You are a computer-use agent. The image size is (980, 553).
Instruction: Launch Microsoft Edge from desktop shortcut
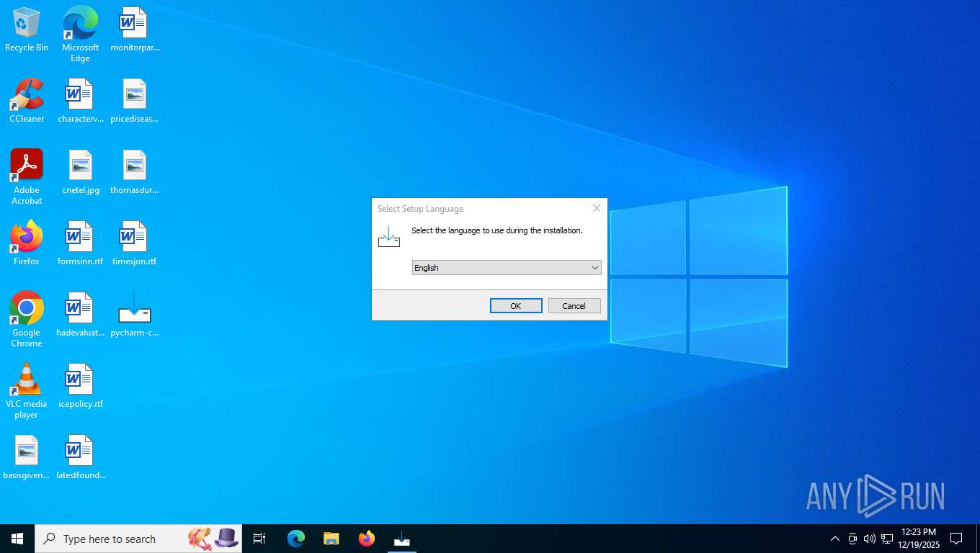point(80,35)
